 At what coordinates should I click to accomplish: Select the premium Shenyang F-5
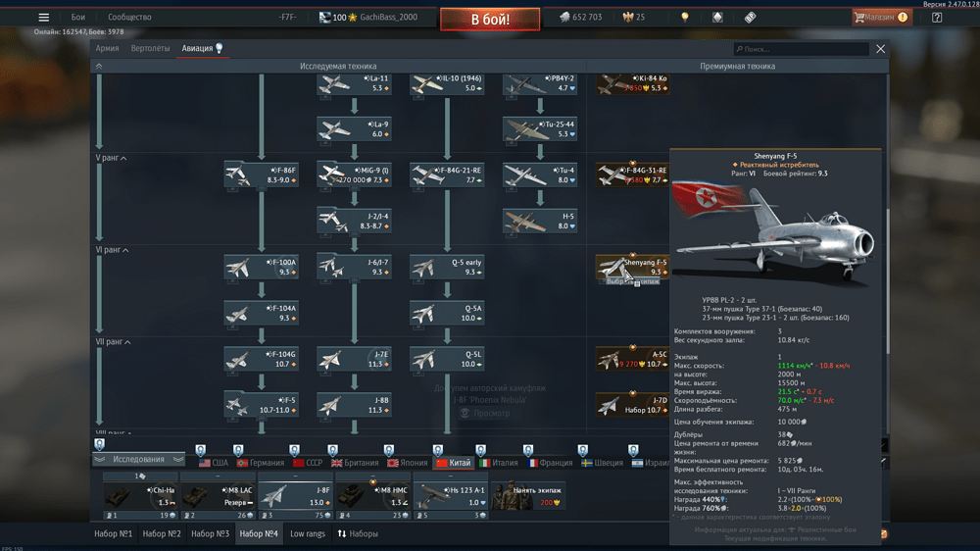[x=632, y=267]
